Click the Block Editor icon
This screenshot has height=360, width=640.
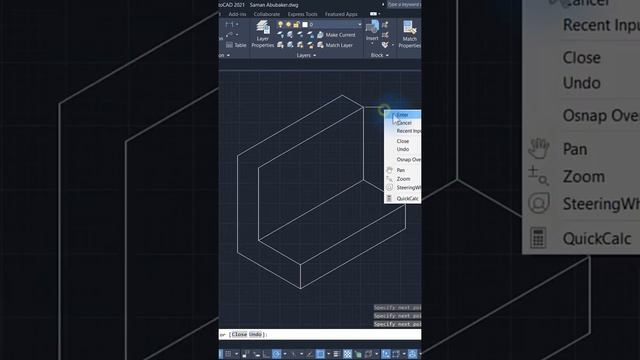coord(385,35)
